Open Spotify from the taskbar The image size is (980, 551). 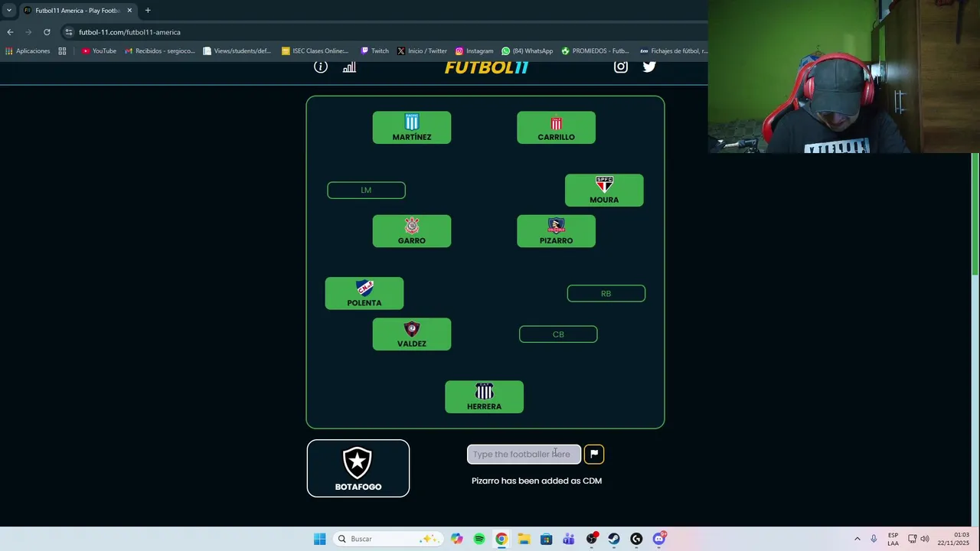coord(479,539)
